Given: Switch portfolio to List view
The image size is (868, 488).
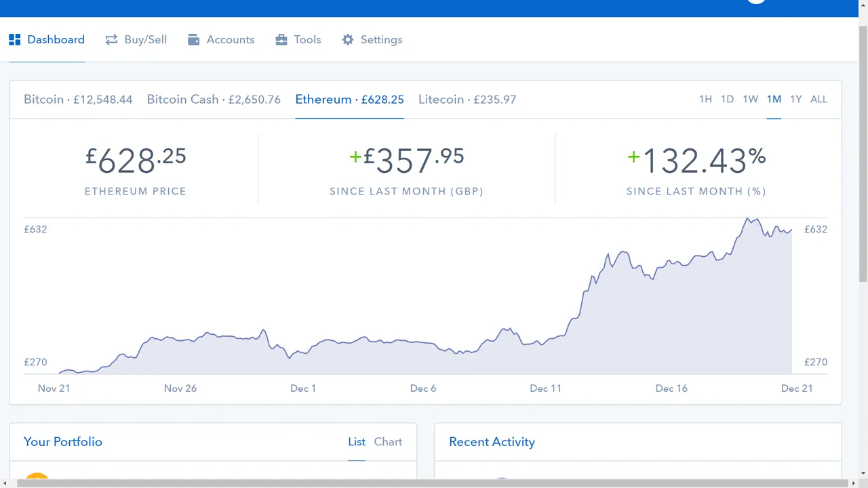Looking at the screenshot, I should point(357,442).
